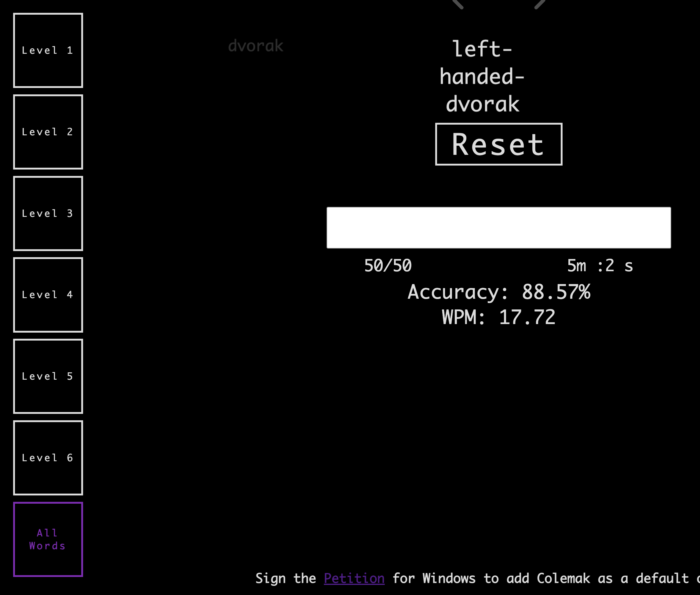Image resolution: width=700 pixels, height=595 pixels.
Task: Click the WPM: 17.72 result
Action: click(499, 317)
